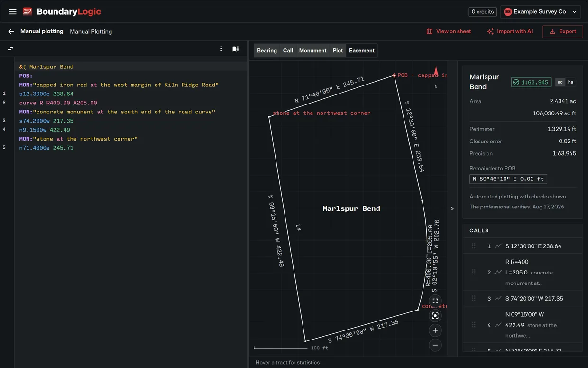Click the Remainder to POB bearing field
The width and height of the screenshot is (588, 368).
coord(508,179)
